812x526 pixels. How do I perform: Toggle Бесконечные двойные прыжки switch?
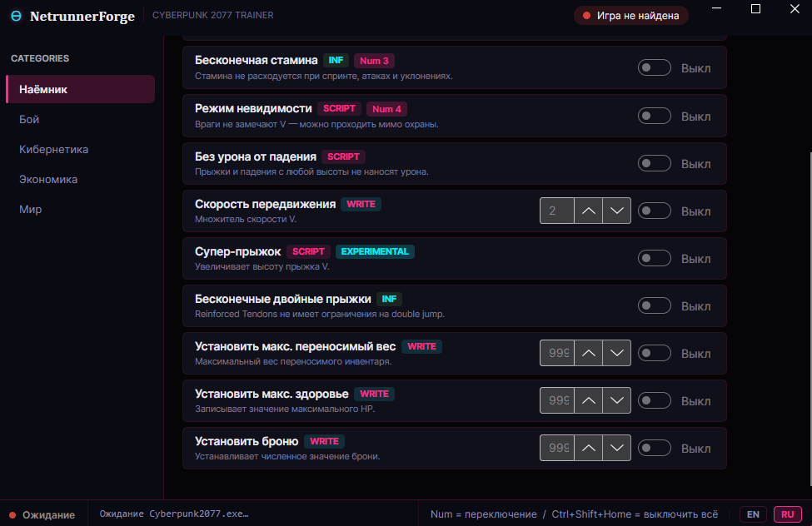[654, 306]
